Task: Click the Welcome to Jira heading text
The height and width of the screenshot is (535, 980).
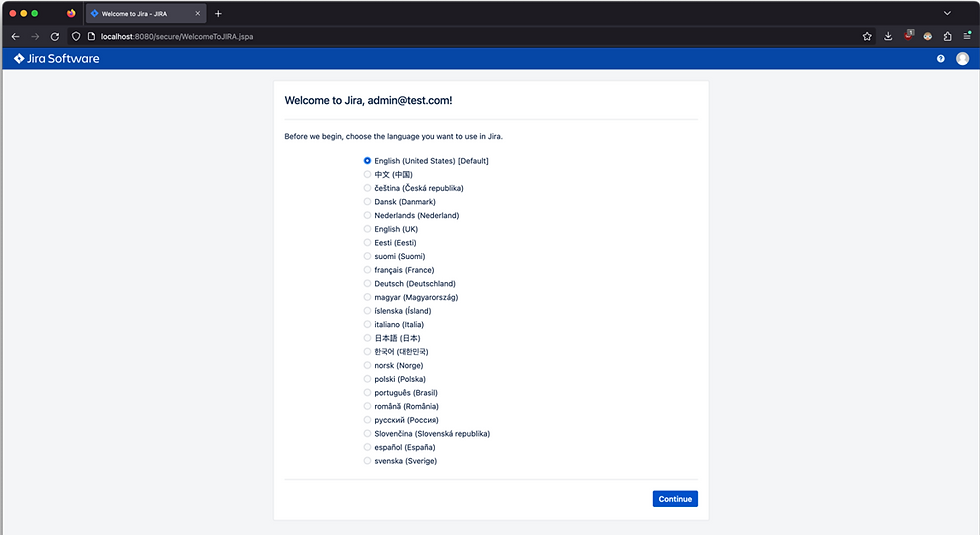Action: click(368, 100)
